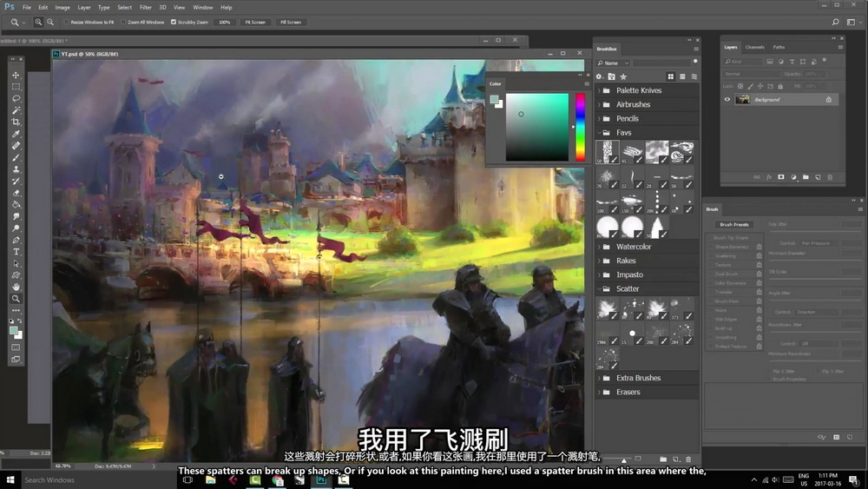This screenshot has width=868, height=489.
Task: Click the Fit Screen button
Action: coord(255,23)
